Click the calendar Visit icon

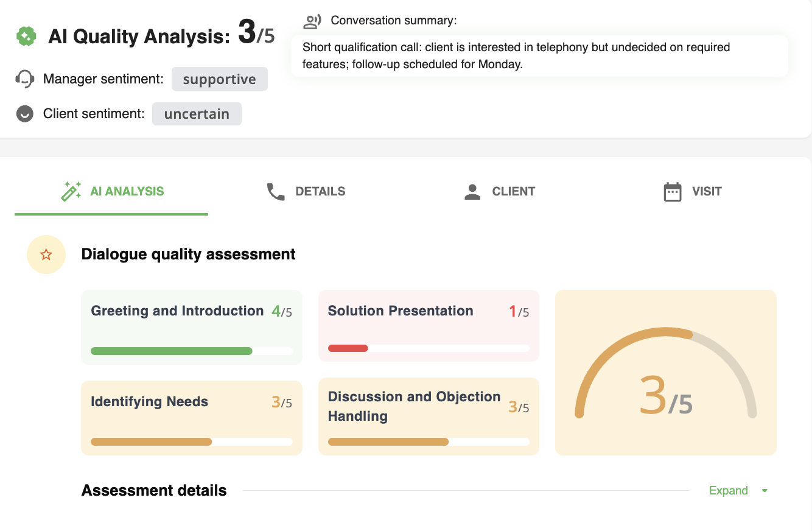672,192
